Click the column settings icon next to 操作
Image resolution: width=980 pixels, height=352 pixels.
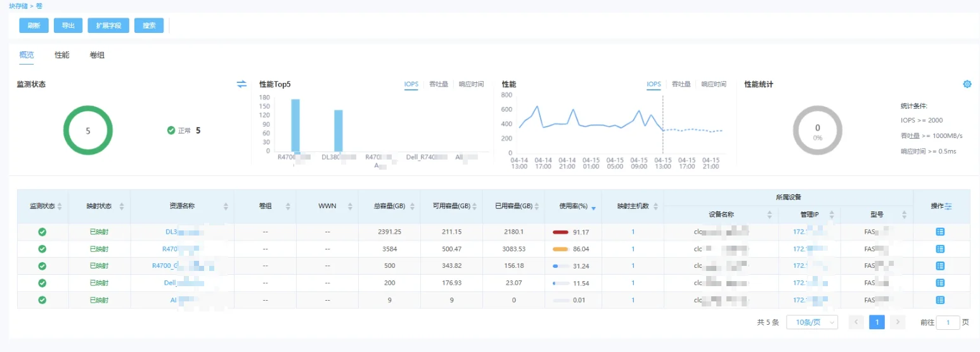coord(948,206)
